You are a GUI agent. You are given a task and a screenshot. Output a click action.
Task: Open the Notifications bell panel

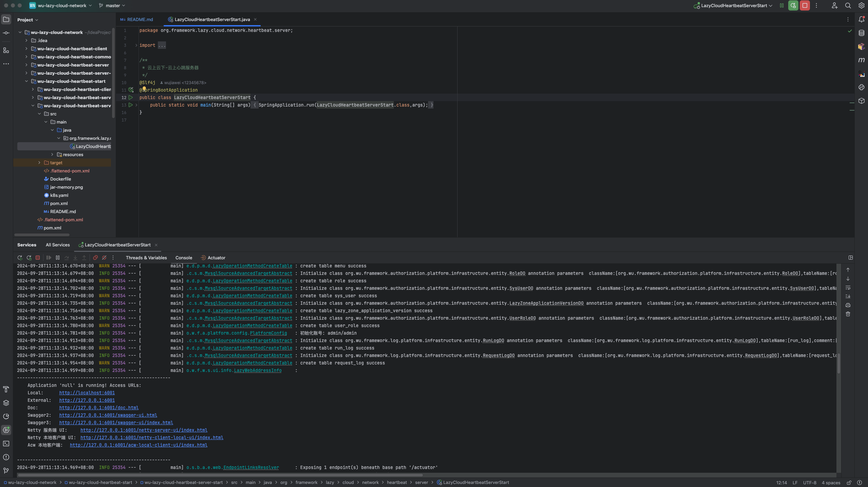click(861, 19)
